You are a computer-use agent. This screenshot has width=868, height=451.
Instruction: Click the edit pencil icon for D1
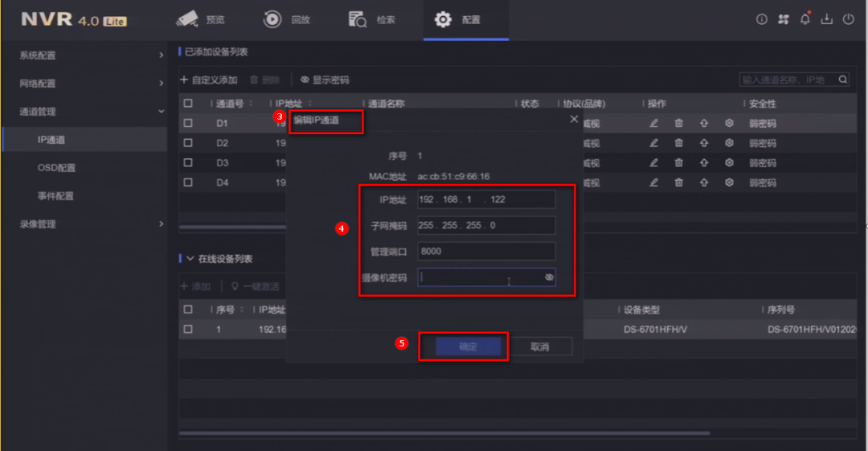(653, 123)
